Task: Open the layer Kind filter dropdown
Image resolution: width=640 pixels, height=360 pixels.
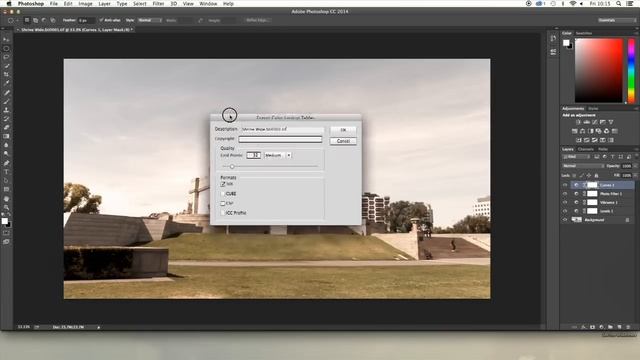Action: click(576, 157)
